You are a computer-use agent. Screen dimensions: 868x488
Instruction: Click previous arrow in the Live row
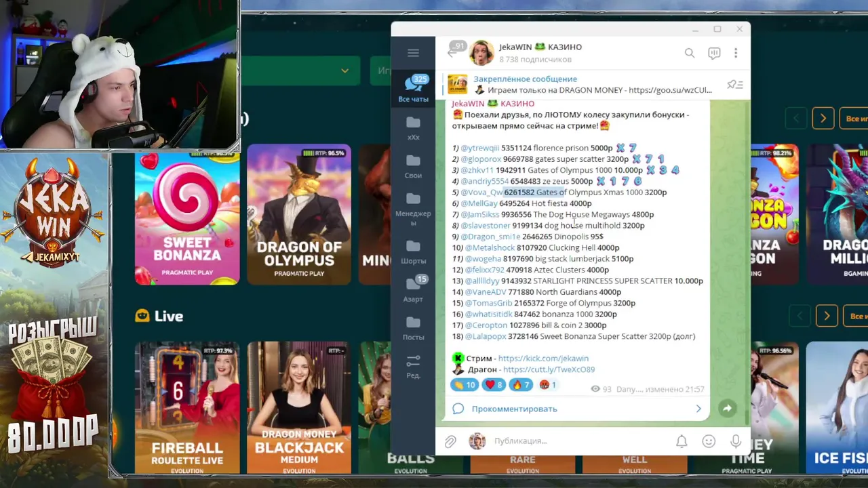click(x=800, y=316)
